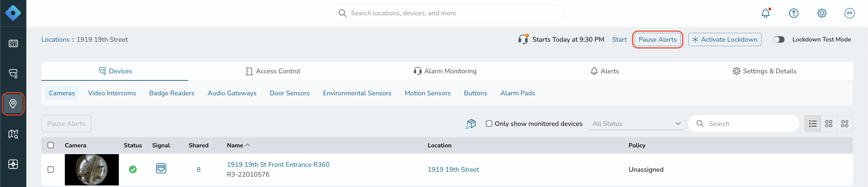Click the Start alarm monitoring link
Screen dimensions: 868x187
[x=619, y=39]
